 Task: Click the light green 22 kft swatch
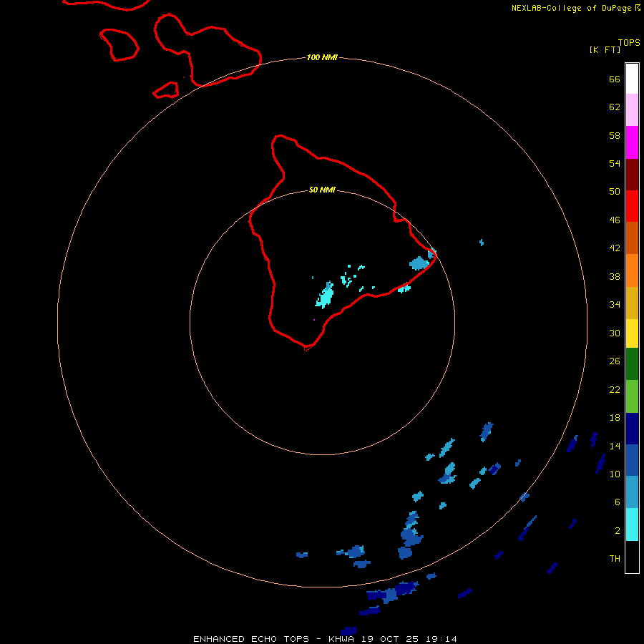632,396
